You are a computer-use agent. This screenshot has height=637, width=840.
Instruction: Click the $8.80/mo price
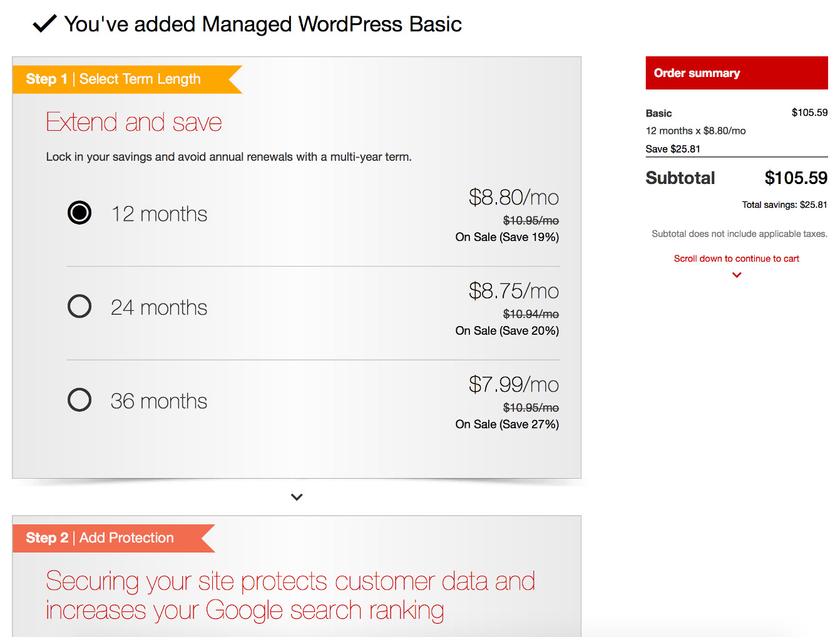(x=514, y=198)
